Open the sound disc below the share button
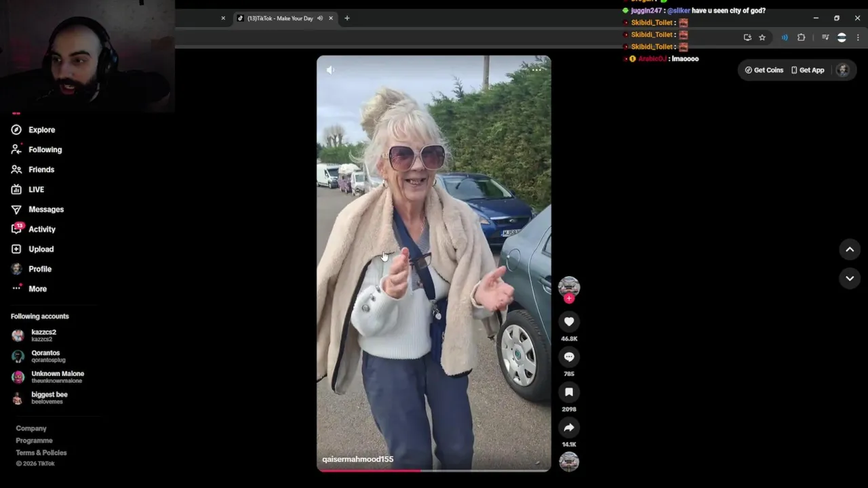This screenshot has height=488, width=868. (569, 462)
